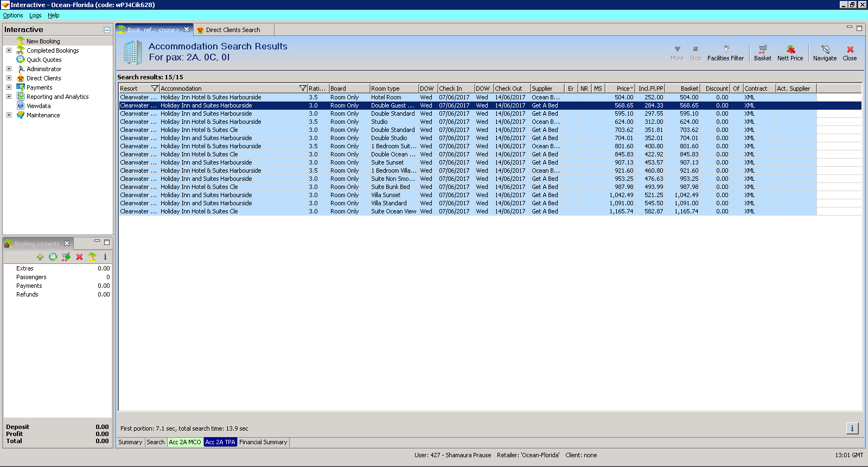Expand the Maintenance tree node
The width and height of the screenshot is (868, 467).
point(9,115)
